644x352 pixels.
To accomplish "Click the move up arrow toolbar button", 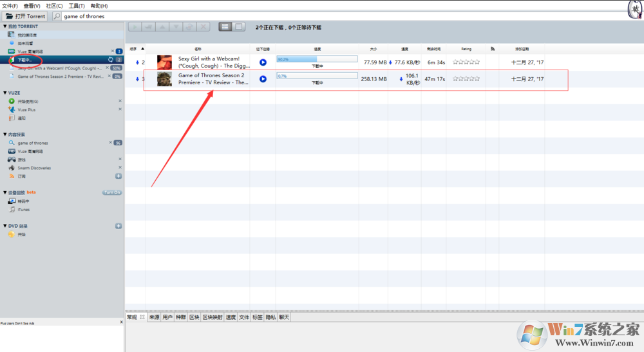I will point(162,27).
